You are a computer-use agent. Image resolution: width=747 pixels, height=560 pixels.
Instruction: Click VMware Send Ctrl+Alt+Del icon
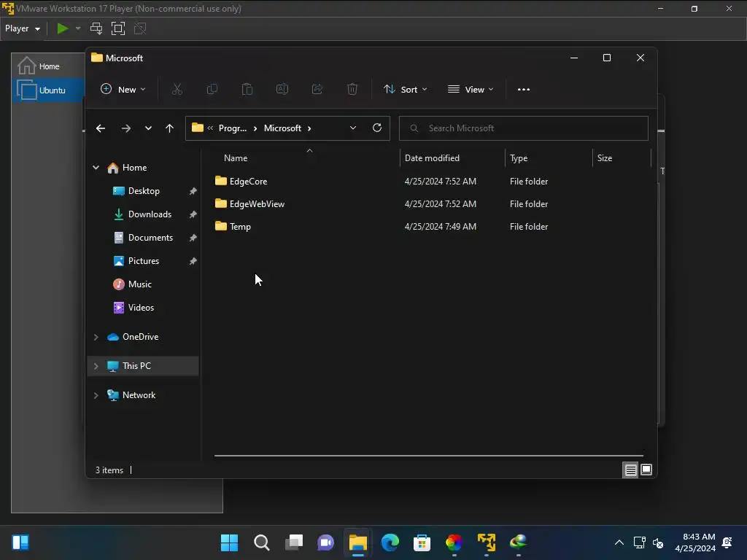click(96, 28)
